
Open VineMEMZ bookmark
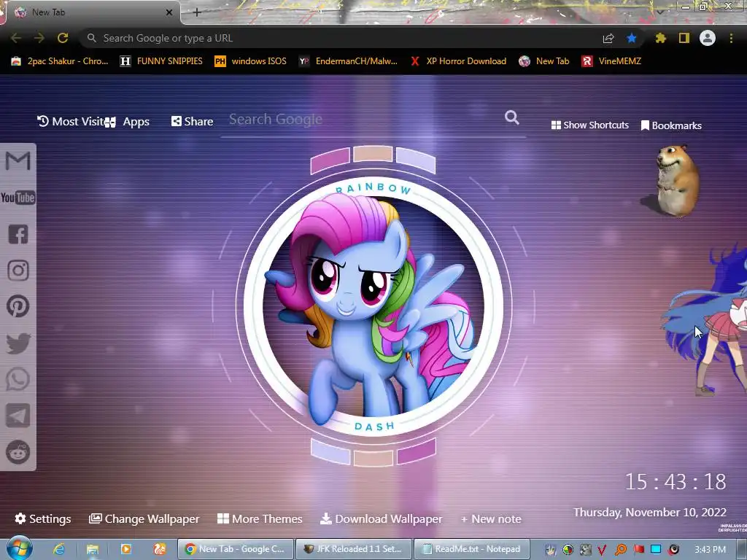[x=612, y=61]
